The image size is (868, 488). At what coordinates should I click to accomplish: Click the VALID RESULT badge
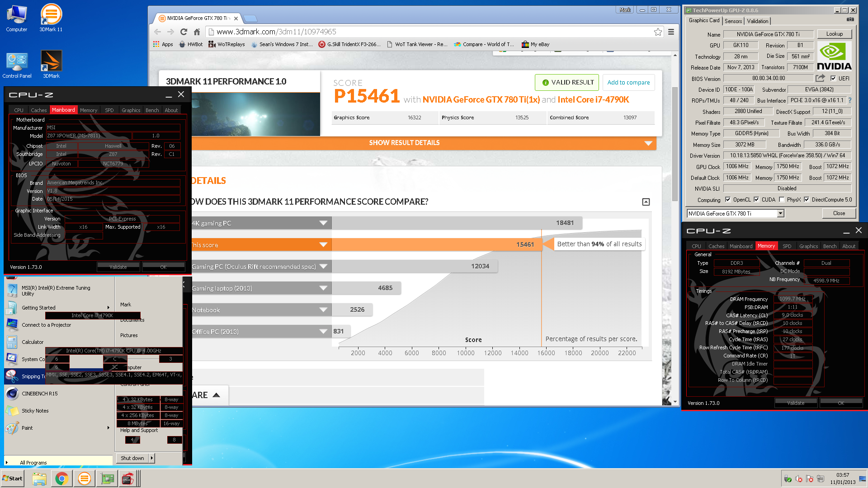coord(567,82)
